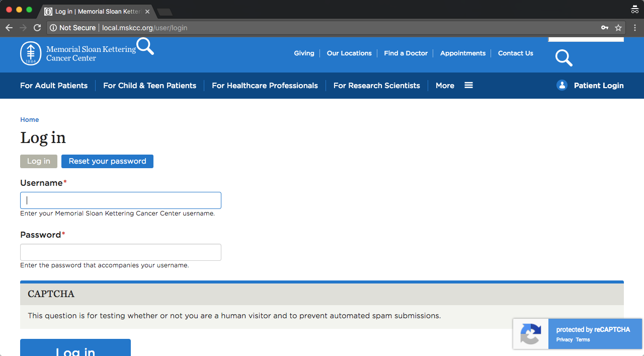Open the reCAPTCHA Privacy link
The height and width of the screenshot is (356, 644).
click(565, 340)
